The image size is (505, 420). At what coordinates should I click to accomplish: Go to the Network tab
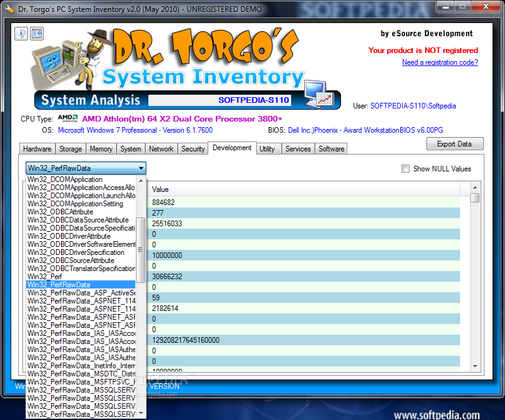(161, 149)
